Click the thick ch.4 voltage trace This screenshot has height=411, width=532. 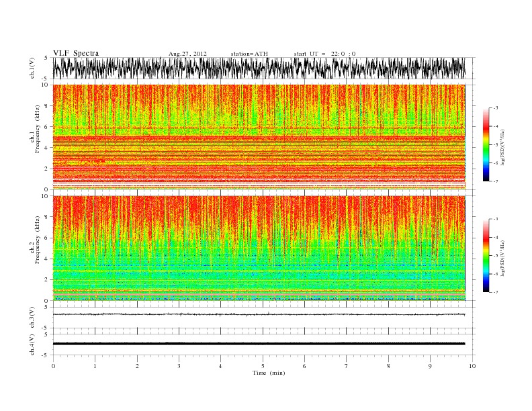click(x=259, y=344)
